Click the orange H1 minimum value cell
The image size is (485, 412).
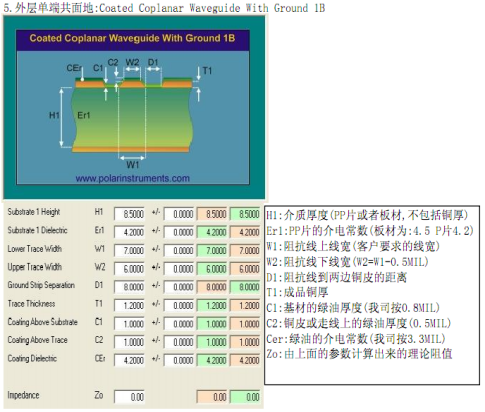pyautogui.click(x=212, y=214)
